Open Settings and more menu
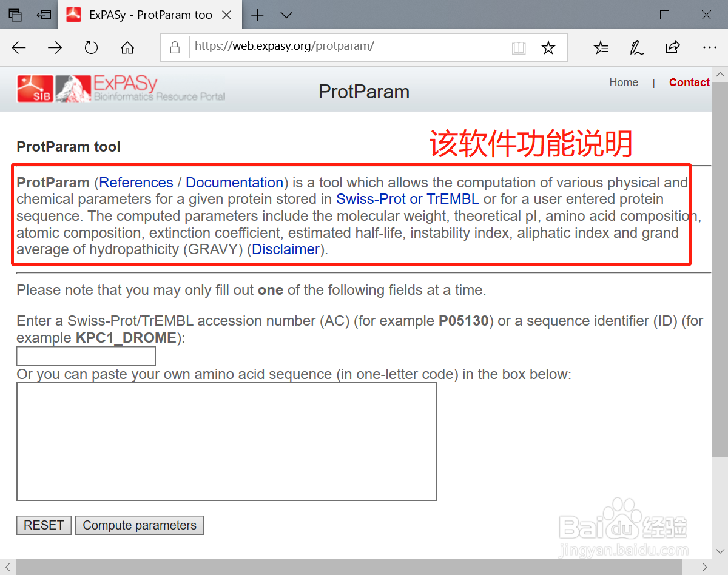Screen dimensions: 728x575 (x=709, y=47)
